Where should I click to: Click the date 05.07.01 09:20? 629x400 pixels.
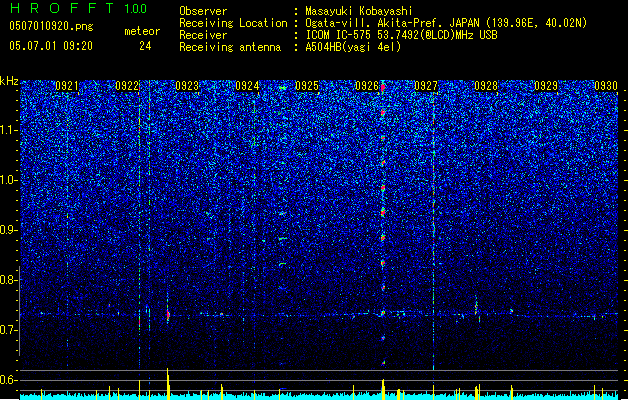pos(51,46)
